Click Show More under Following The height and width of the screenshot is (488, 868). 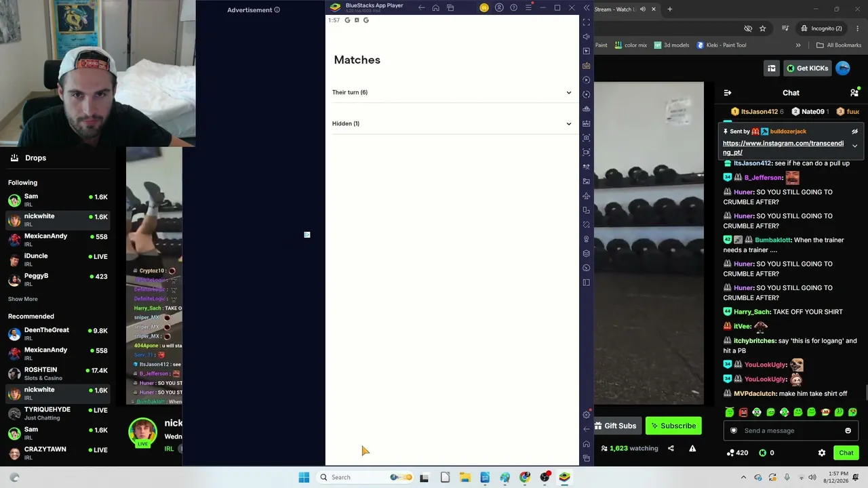tap(23, 299)
